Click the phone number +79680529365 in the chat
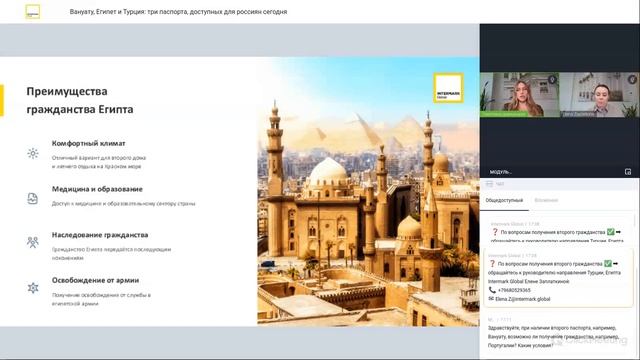Image resolution: width=640 pixels, height=360 pixels. point(514,290)
